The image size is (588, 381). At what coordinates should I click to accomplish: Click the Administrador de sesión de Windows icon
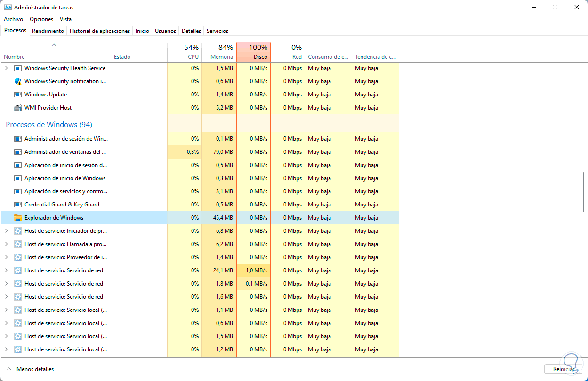(x=18, y=139)
